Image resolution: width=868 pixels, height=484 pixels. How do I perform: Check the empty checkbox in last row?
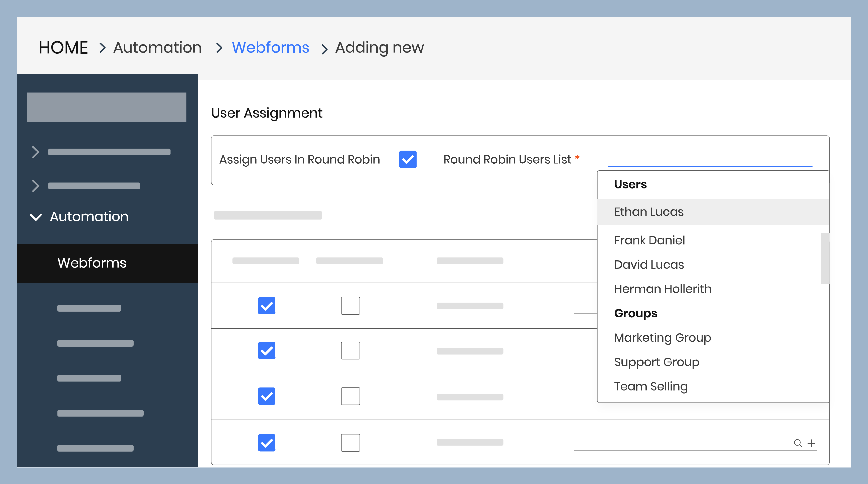click(350, 443)
